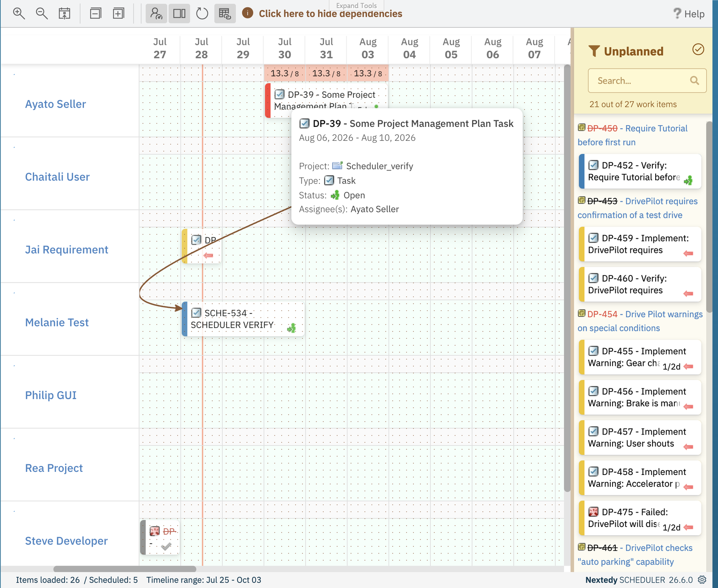Viewport: 718px width, 588px height.
Task: Open Jai Requirement resource link
Action: [x=67, y=250]
